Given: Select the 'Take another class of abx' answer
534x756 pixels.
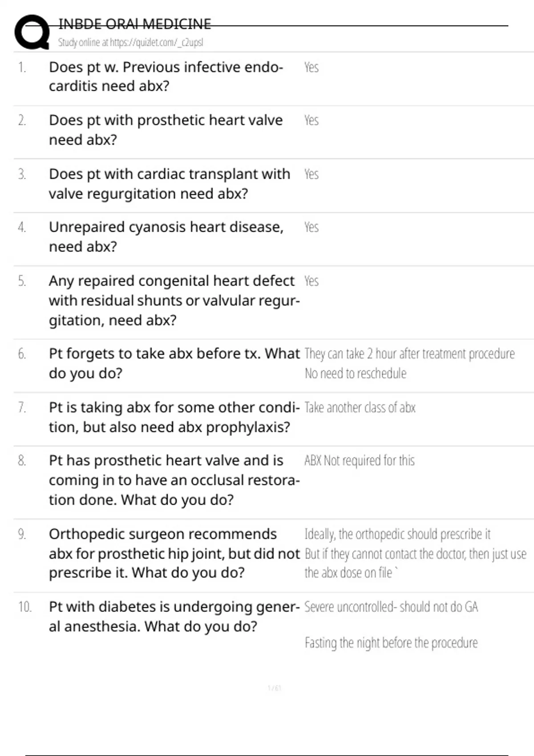Looking at the screenshot, I should [x=360, y=408].
